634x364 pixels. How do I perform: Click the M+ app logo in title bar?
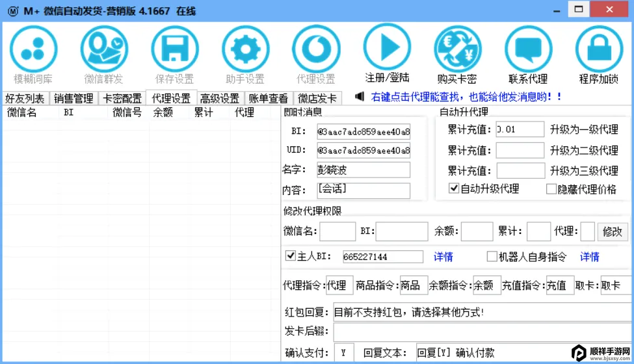(x=13, y=11)
